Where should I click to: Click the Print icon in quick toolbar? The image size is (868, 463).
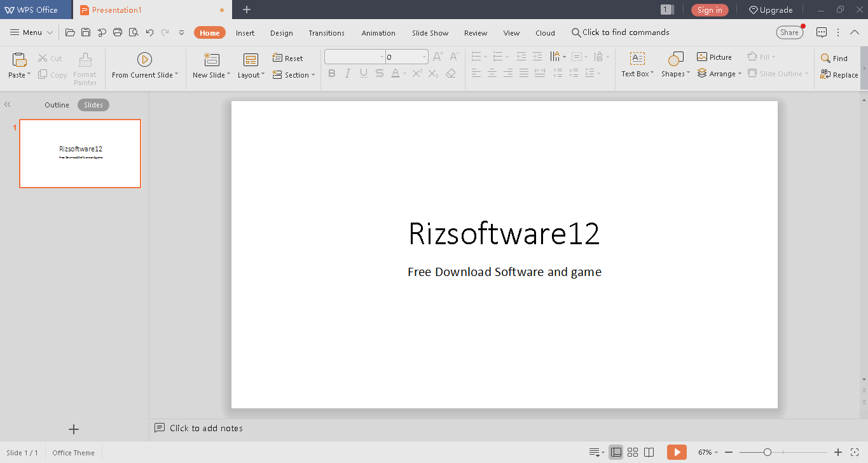118,32
